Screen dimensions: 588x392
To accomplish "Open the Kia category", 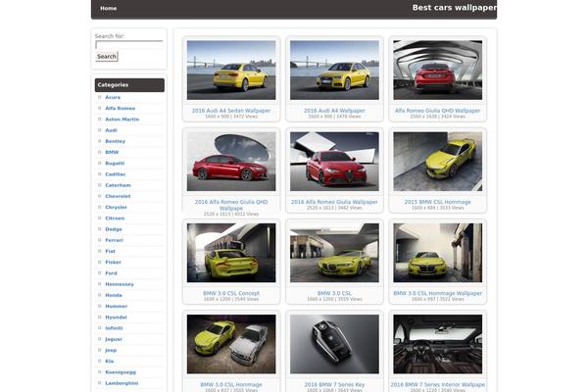I will click(109, 361).
